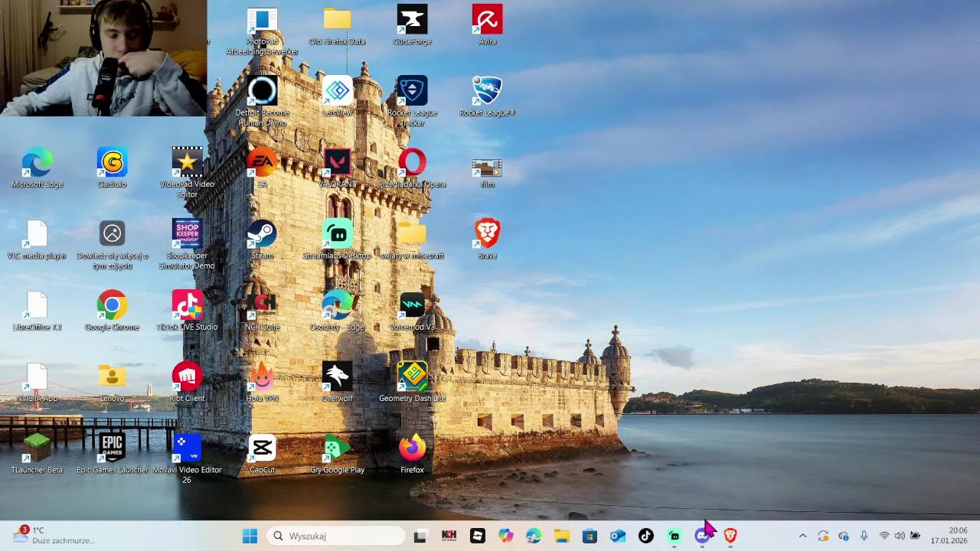Open the Windows Start menu

pos(250,536)
